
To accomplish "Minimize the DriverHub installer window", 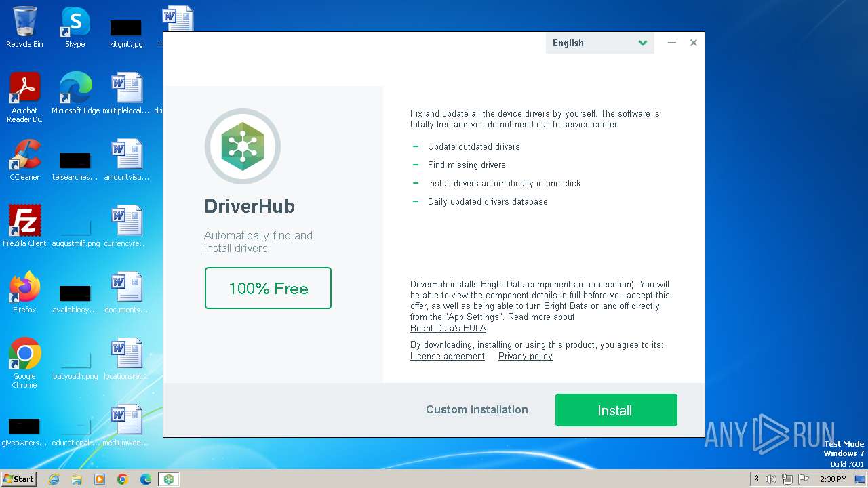I will point(671,43).
